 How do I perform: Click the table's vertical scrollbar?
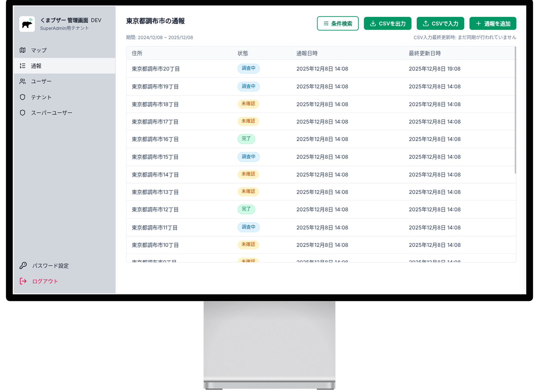point(515,111)
